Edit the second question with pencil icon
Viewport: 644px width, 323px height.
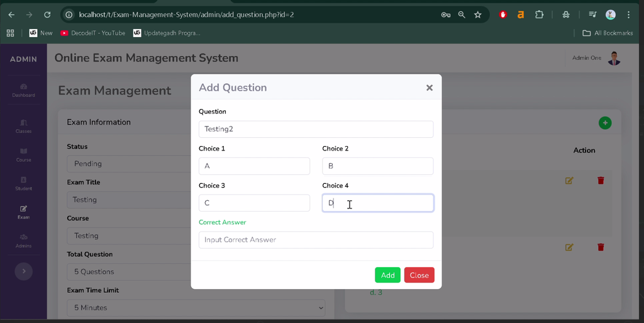(569, 247)
